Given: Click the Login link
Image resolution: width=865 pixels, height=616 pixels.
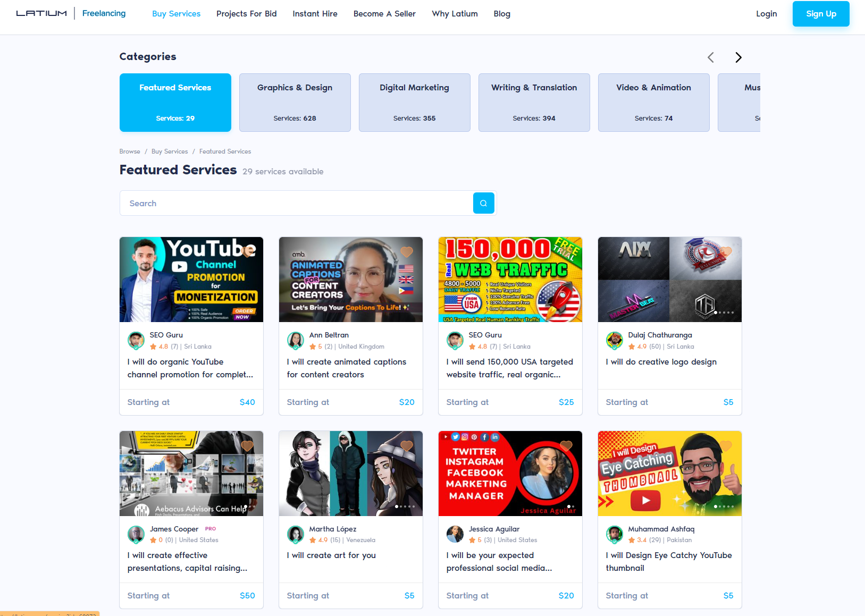Looking at the screenshot, I should 767,14.
